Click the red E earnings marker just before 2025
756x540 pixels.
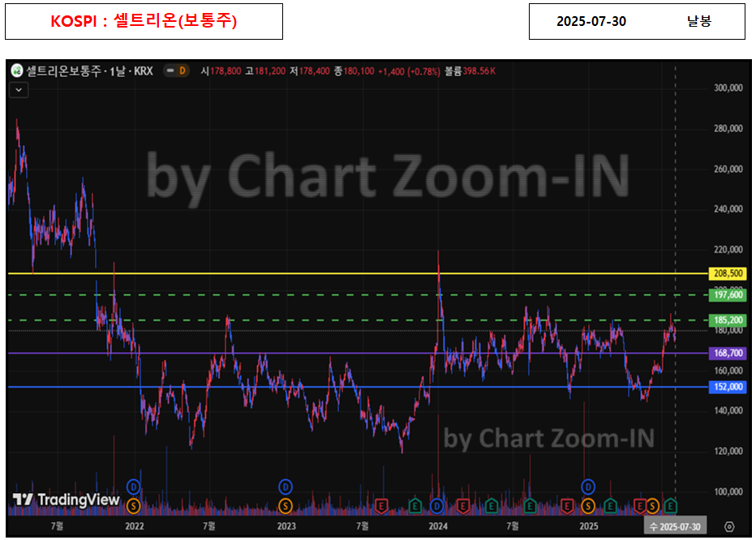coord(567,506)
